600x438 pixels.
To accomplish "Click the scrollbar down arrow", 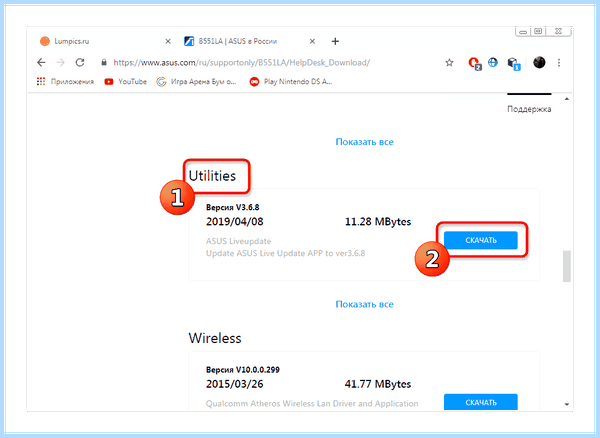I will pos(567,404).
